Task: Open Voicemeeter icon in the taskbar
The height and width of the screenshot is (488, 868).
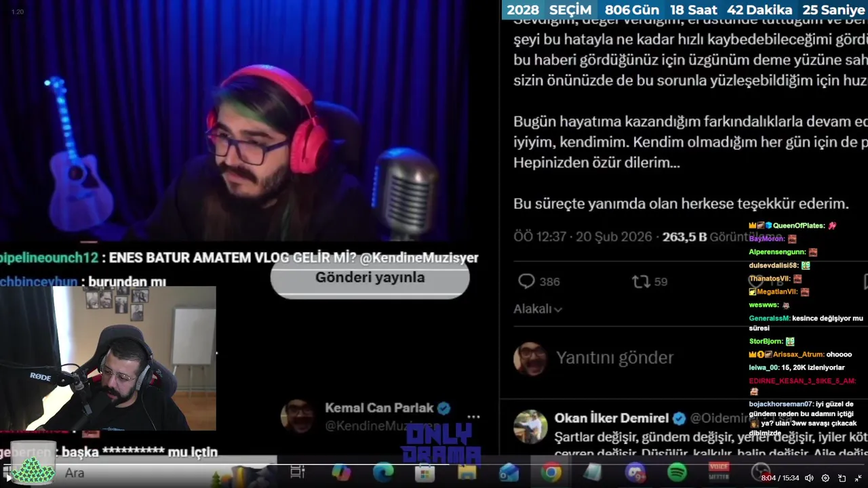Action: coord(719,472)
